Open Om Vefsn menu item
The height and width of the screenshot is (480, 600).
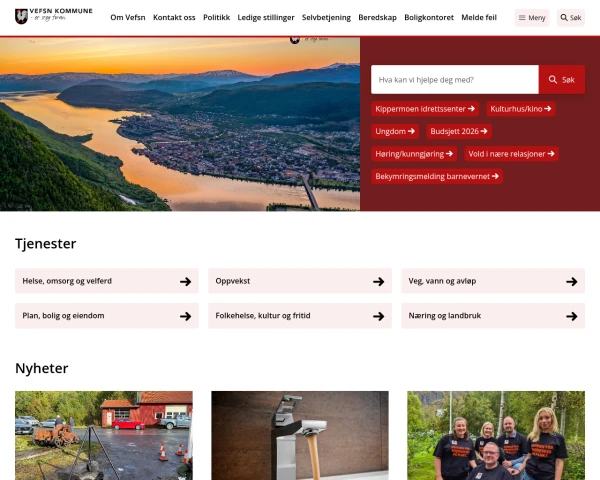(128, 18)
